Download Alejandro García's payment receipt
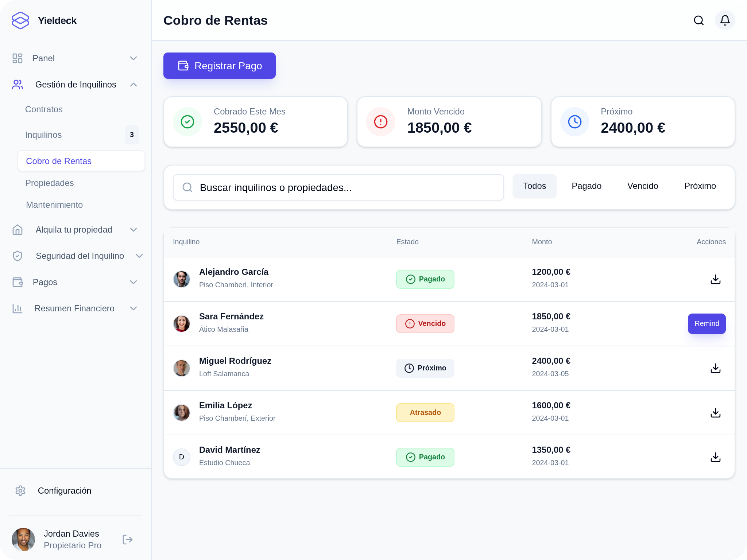The height and width of the screenshot is (560, 747). (x=715, y=279)
